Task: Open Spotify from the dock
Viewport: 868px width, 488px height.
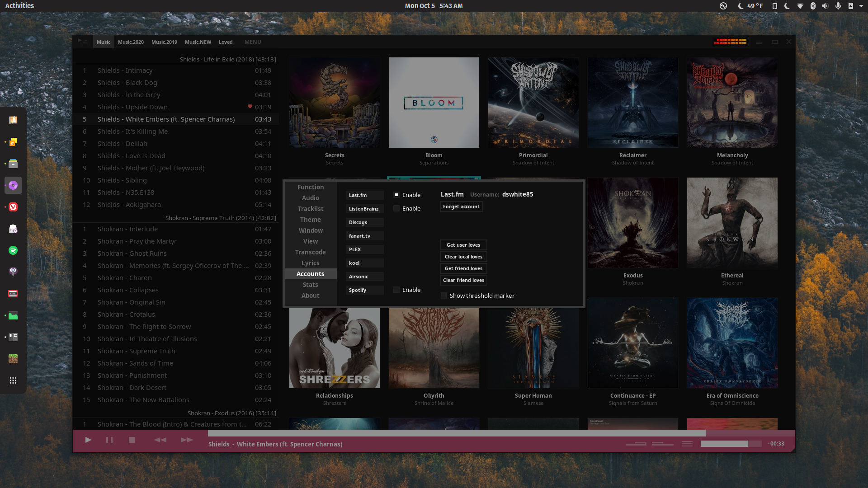Action: [13, 250]
